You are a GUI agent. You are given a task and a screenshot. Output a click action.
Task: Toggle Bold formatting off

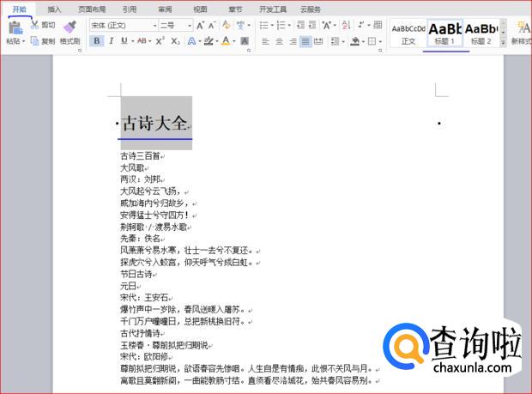97,40
